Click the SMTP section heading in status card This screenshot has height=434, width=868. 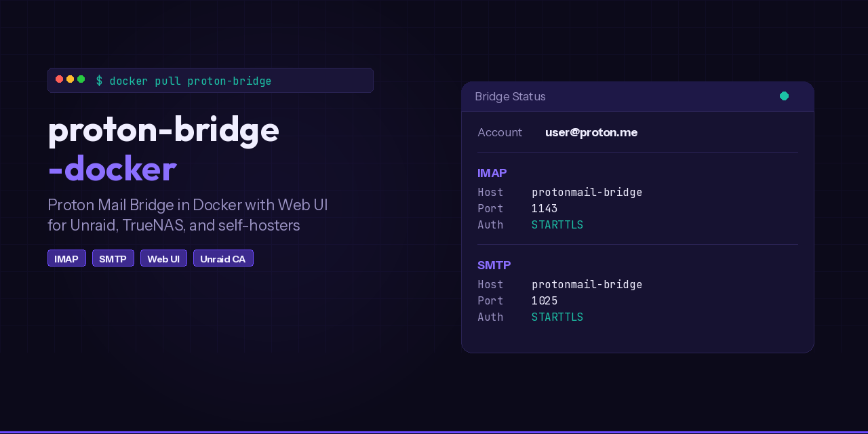pyautogui.click(x=494, y=265)
